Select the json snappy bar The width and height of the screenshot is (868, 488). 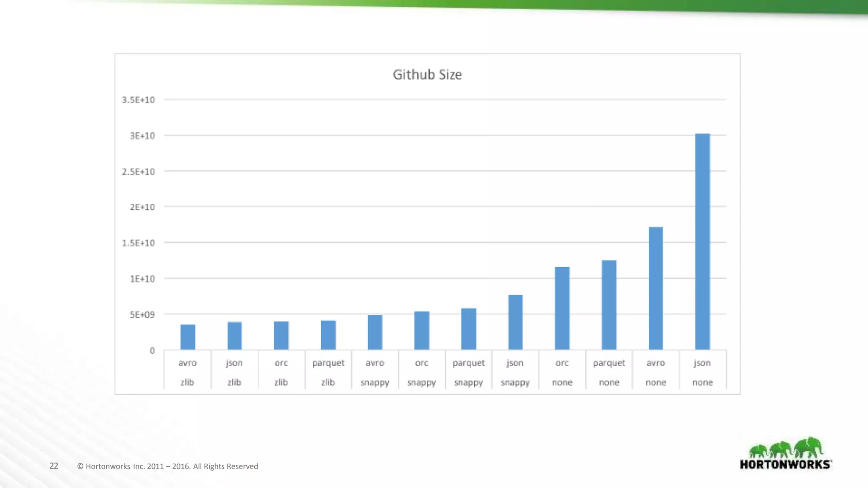(515, 322)
